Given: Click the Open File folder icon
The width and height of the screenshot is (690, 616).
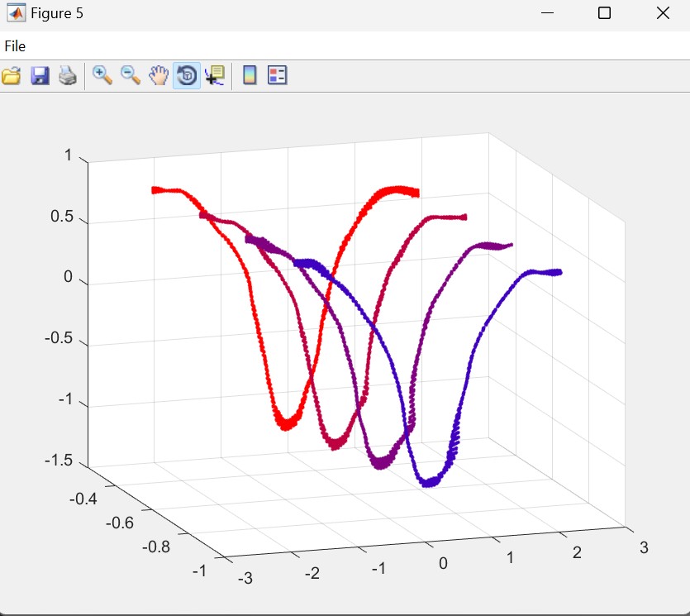Looking at the screenshot, I should [x=12, y=76].
